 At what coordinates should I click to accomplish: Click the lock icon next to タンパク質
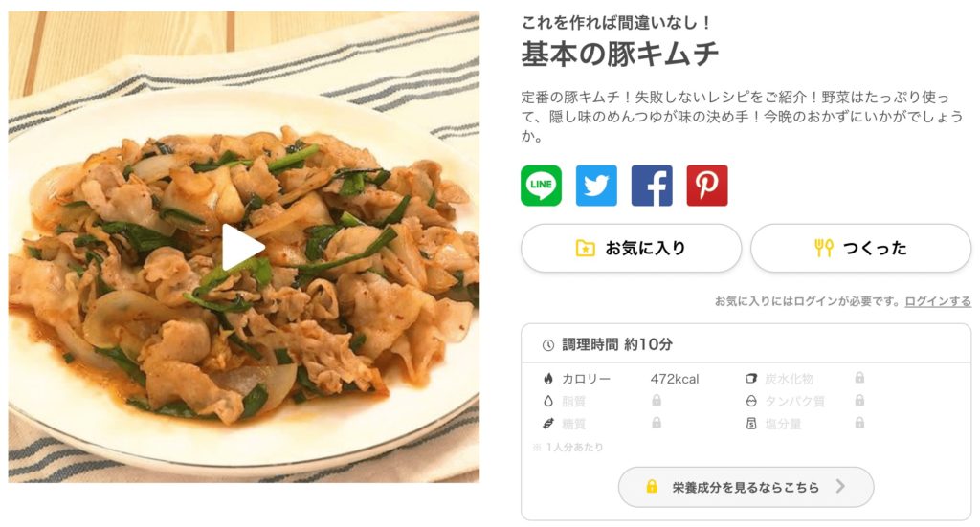(x=860, y=400)
